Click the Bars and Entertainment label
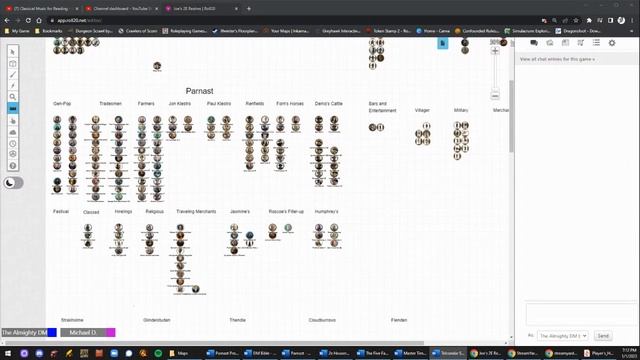 [382, 107]
